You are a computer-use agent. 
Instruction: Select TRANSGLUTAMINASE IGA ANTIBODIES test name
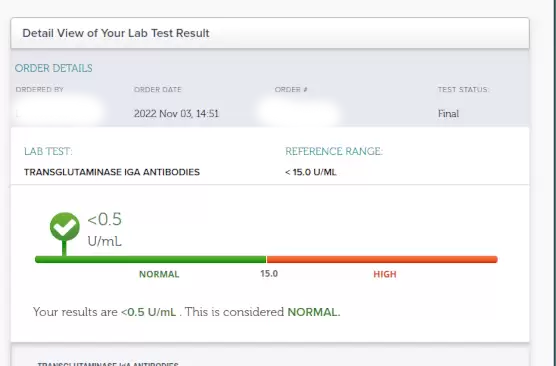[x=112, y=172]
